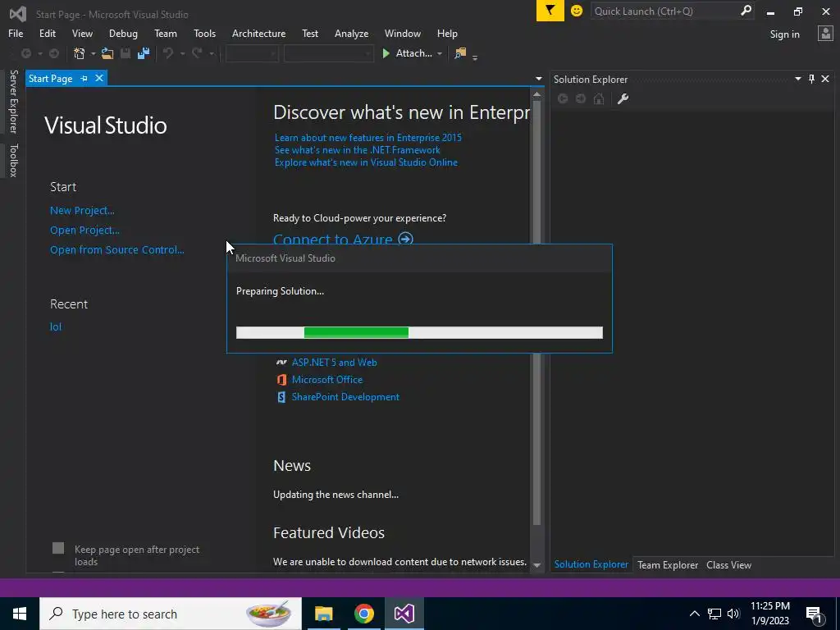
Task: Click the Quick Launch search field
Action: pos(665,11)
